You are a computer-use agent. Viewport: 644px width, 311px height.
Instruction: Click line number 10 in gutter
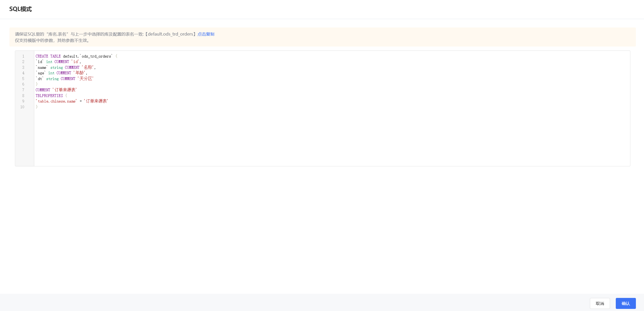tap(22, 107)
